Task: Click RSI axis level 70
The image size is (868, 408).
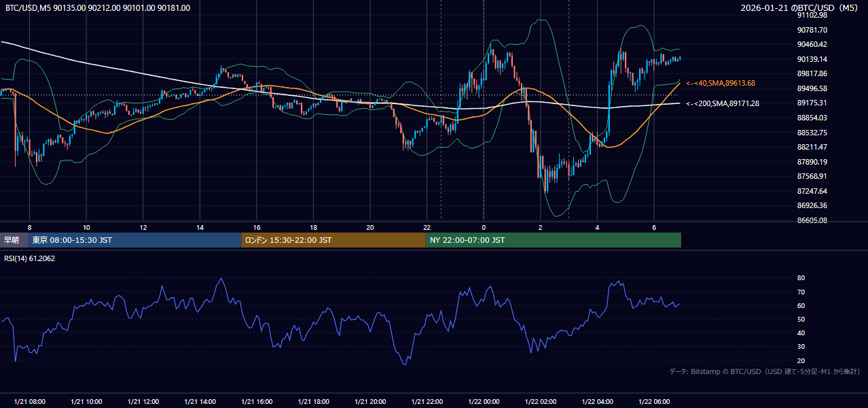Action: (801, 292)
